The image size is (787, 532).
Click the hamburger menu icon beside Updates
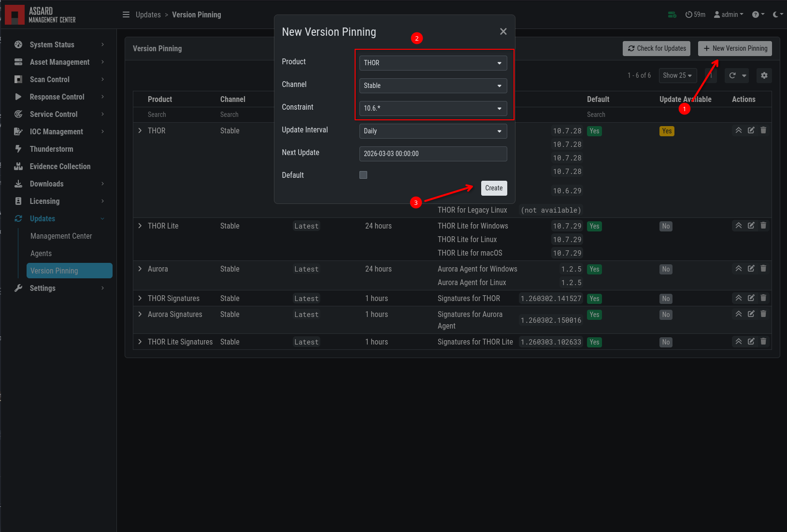click(126, 14)
